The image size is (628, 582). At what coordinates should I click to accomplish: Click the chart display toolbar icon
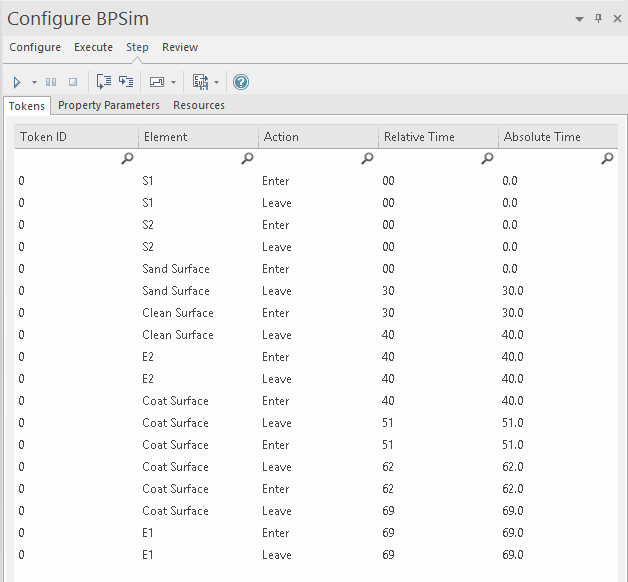(157, 82)
